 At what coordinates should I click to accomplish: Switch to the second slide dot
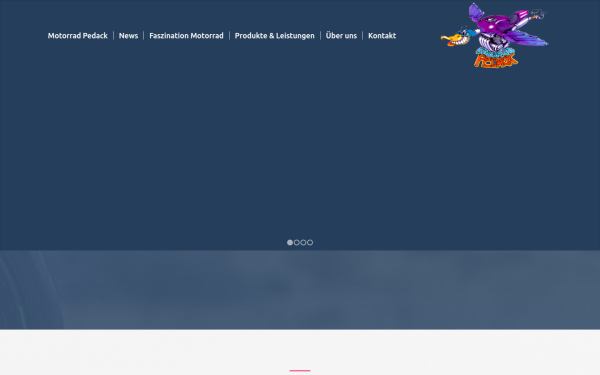point(297,243)
